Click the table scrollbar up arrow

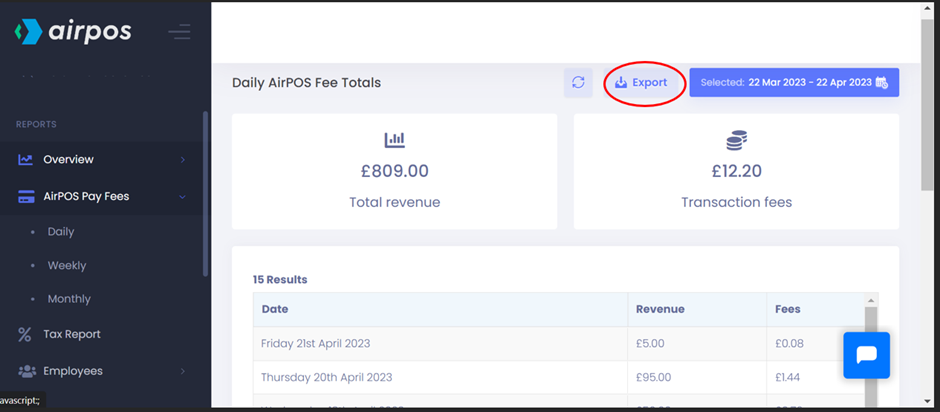point(871,300)
